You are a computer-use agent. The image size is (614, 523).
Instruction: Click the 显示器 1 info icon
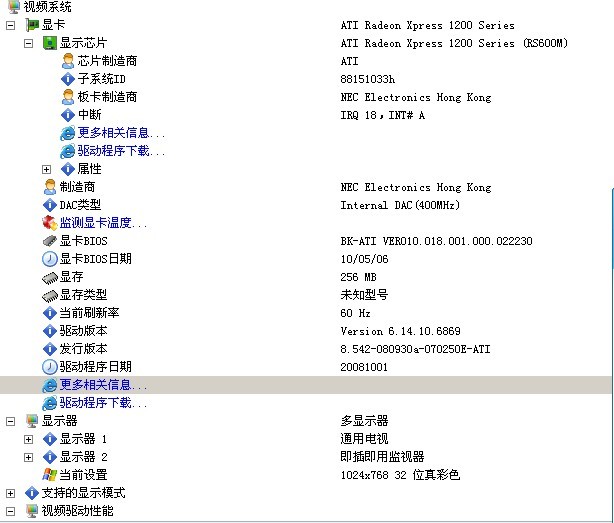tap(50, 439)
